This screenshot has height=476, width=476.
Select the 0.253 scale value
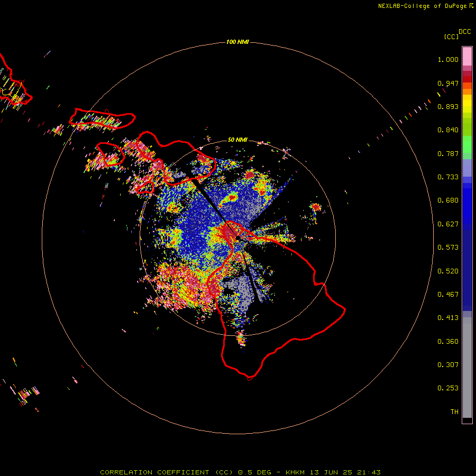[x=448, y=388]
